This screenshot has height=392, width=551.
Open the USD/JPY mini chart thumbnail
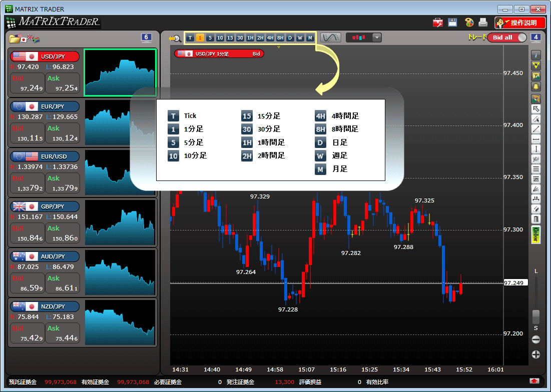(x=120, y=72)
